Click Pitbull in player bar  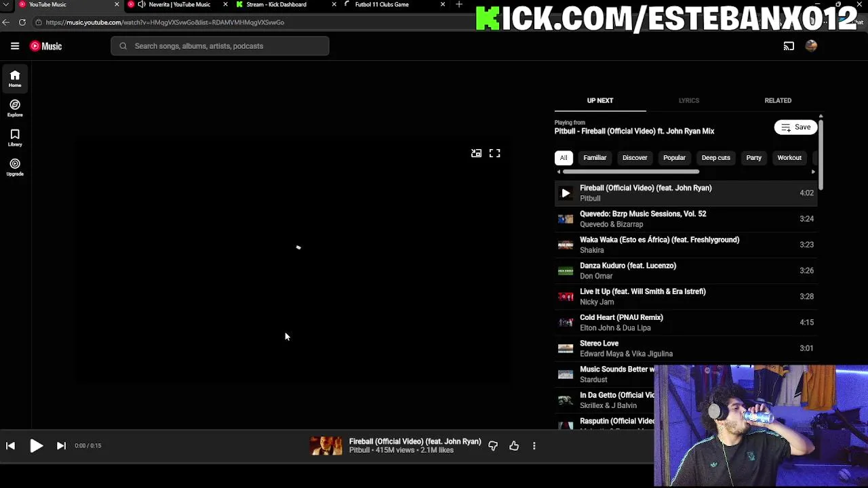click(x=359, y=450)
